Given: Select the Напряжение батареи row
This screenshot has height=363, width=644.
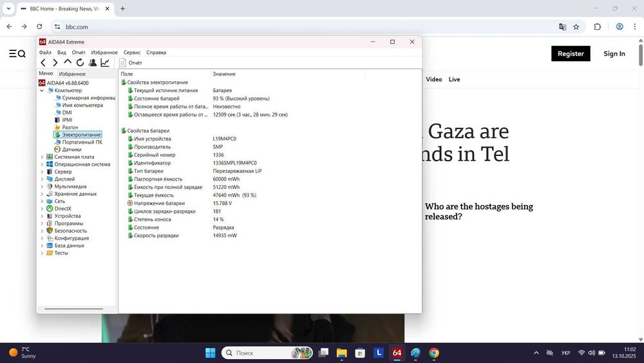Looking at the screenshot, I should pos(180,204).
